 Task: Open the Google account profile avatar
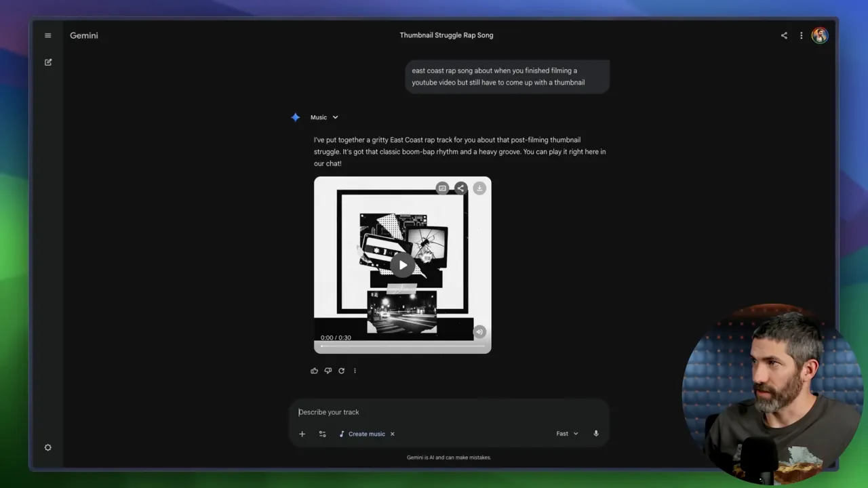[x=820, y=35]
